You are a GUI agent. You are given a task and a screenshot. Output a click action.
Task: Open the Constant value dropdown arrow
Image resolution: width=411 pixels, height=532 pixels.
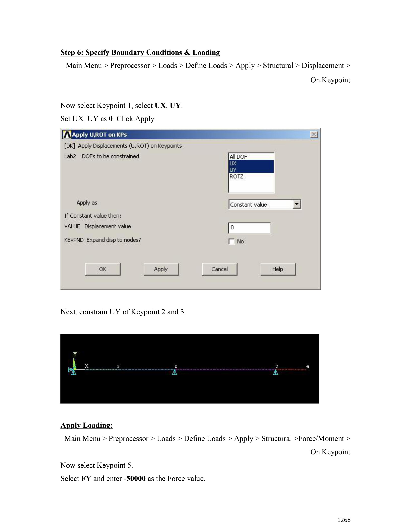coord(296,204)
